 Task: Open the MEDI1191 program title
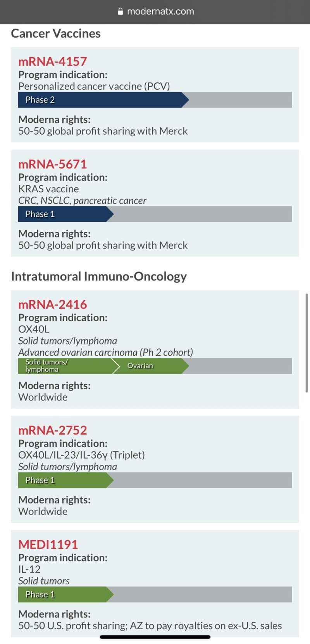click(48, 545)
